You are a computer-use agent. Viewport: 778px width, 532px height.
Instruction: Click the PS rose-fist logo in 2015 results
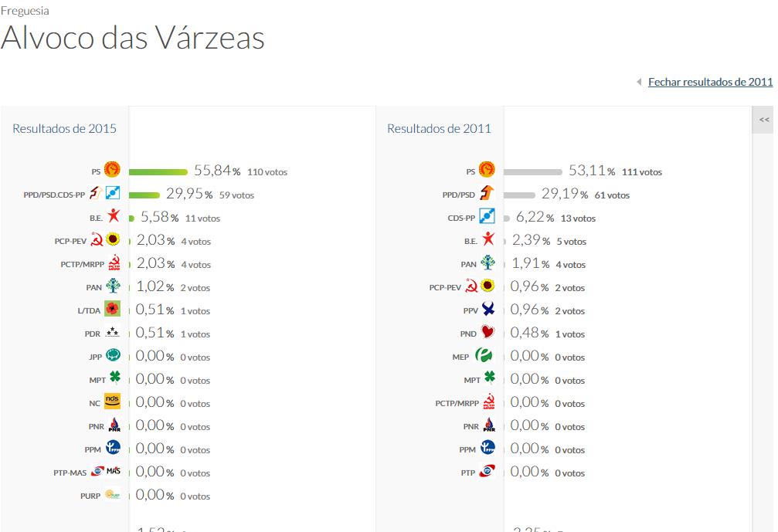pos(113,170)
